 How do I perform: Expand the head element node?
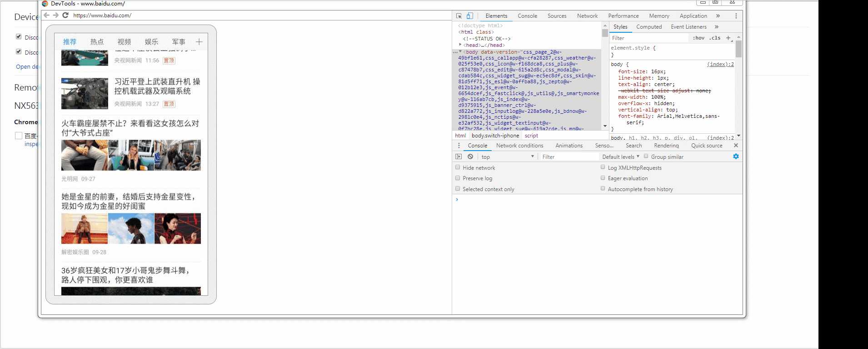point(461,45)
